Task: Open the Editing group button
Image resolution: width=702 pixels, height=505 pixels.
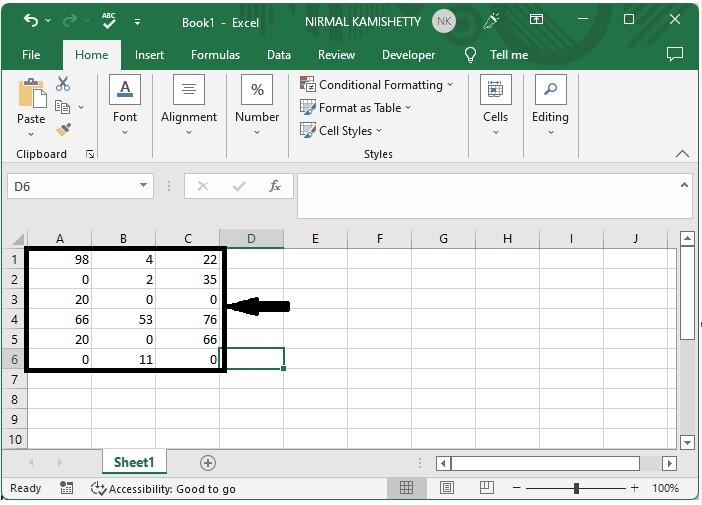Action: [x=551, y=105]
